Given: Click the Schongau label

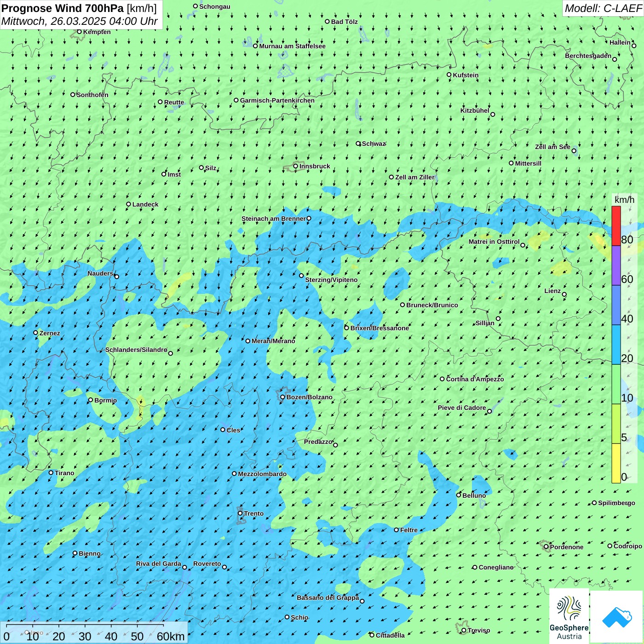Looking at the screenshot, I should point(215,6).
